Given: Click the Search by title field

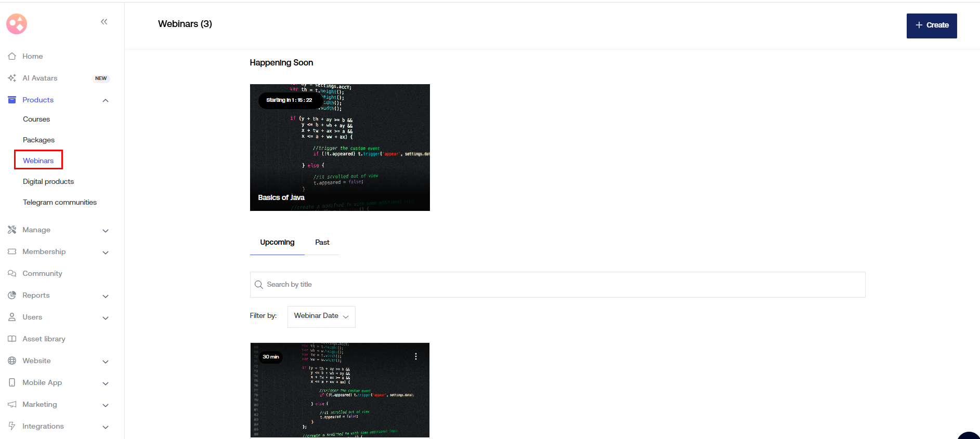Looking at the screenshot, I should pyautogui.click(x=561, y=285).
